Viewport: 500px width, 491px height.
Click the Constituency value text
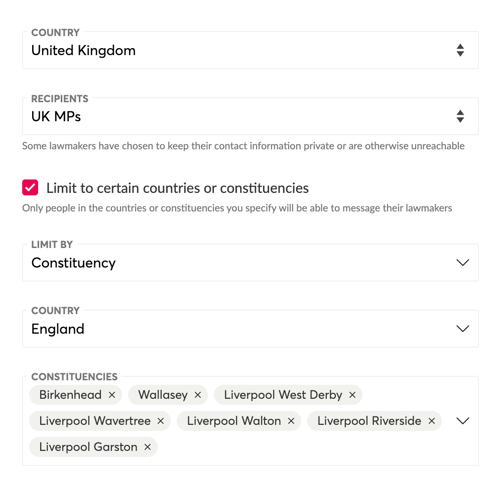[x=73, y=263]
